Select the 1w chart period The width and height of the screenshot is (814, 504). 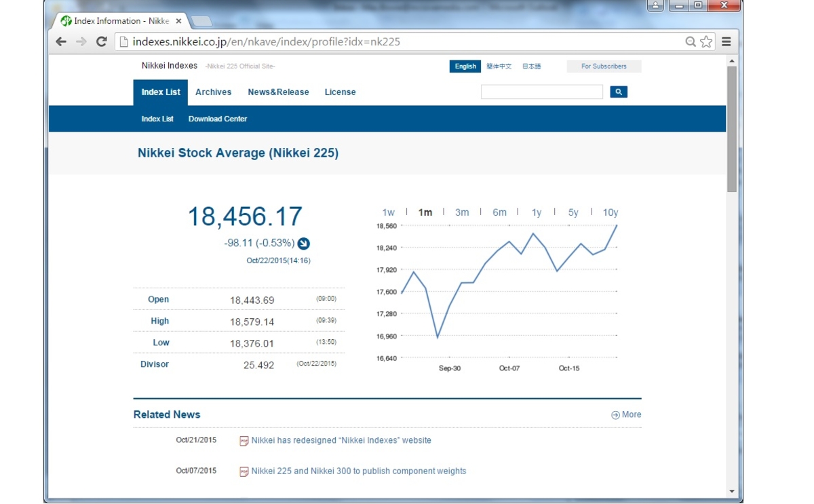pyautogui.click(x=389, y=212)
